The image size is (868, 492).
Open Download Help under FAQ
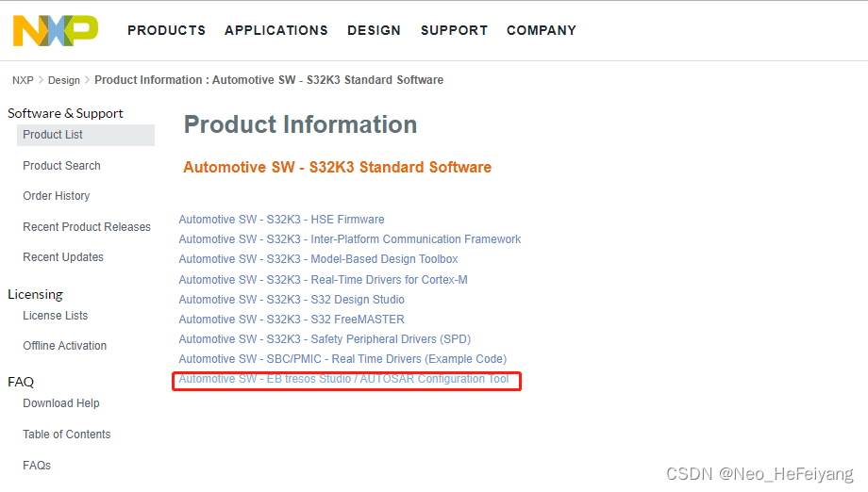click(61, 403)
